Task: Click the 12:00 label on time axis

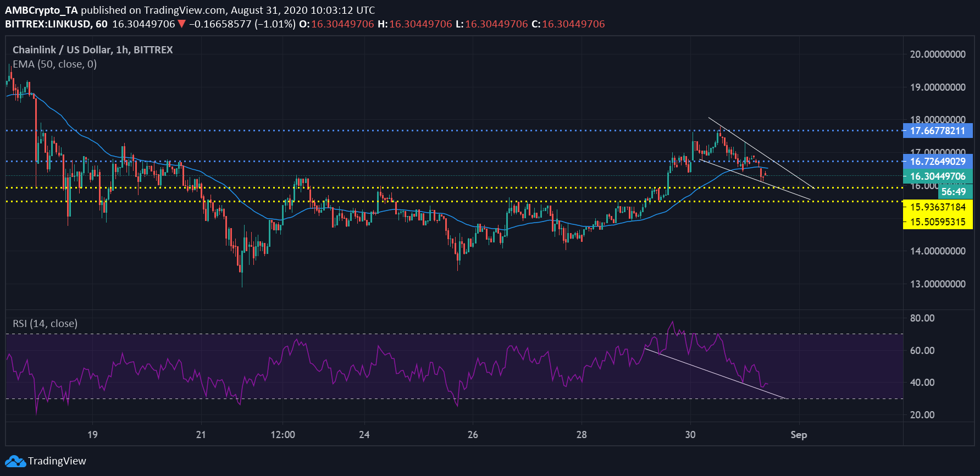Action: pyautogui.click(x=283, y=435)
